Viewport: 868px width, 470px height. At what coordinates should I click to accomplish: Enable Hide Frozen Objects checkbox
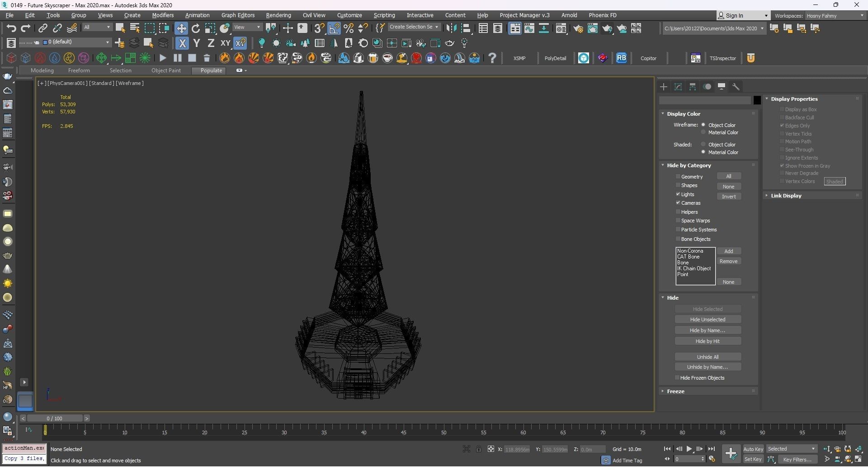tap(677, 377)
